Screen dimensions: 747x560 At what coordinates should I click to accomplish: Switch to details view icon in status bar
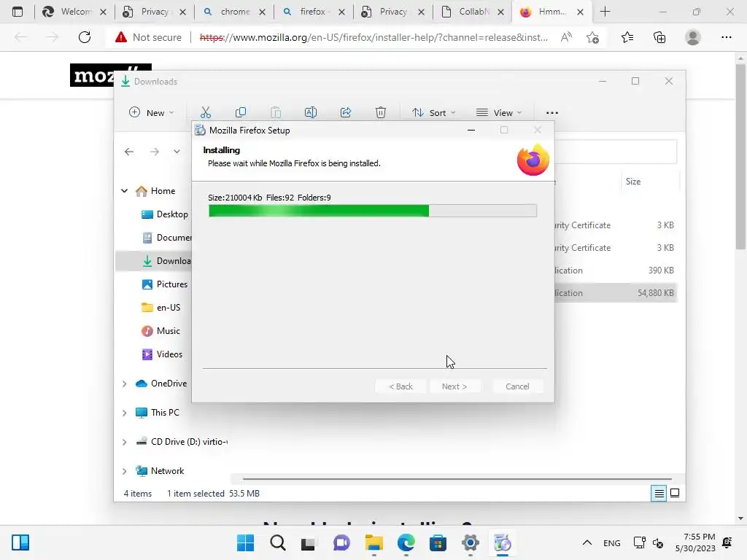(x=659, y=494)
